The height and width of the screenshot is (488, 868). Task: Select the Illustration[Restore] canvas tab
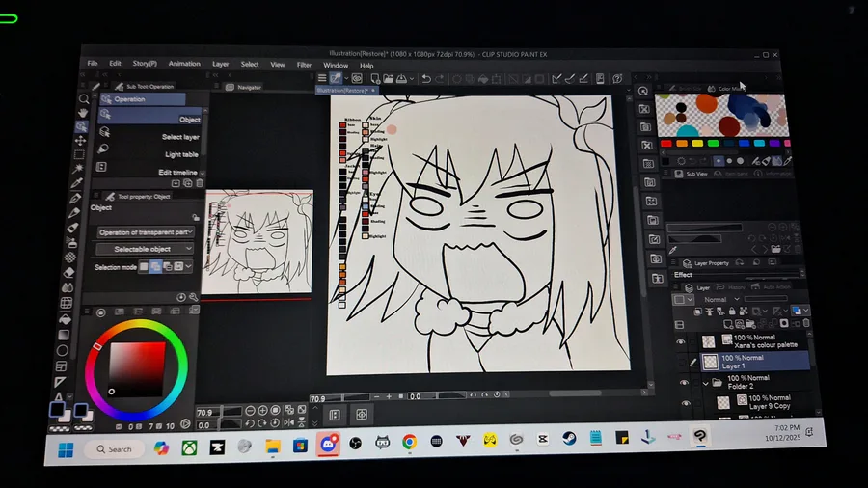tap(345, 91)
